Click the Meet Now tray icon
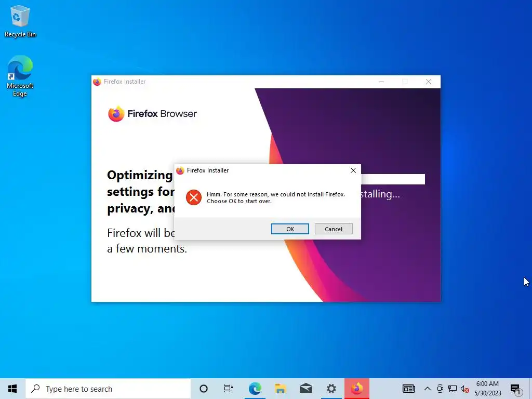Viewport: 532px width, 399px height. click(440, 389)
